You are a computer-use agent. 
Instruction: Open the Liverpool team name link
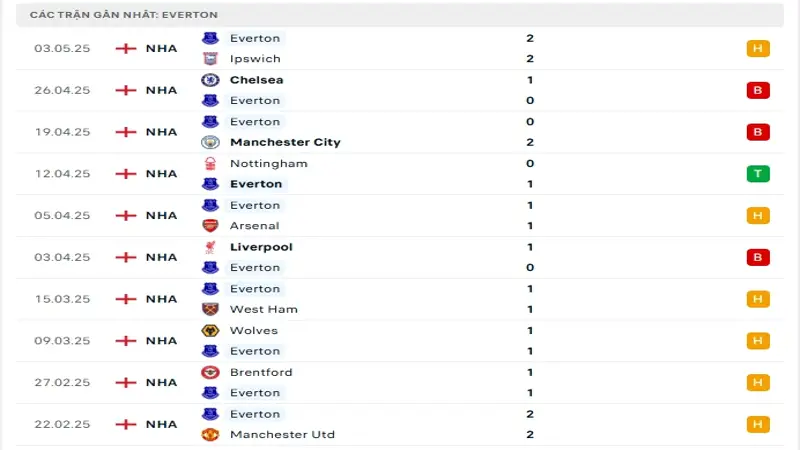click(x=260, y=247)
